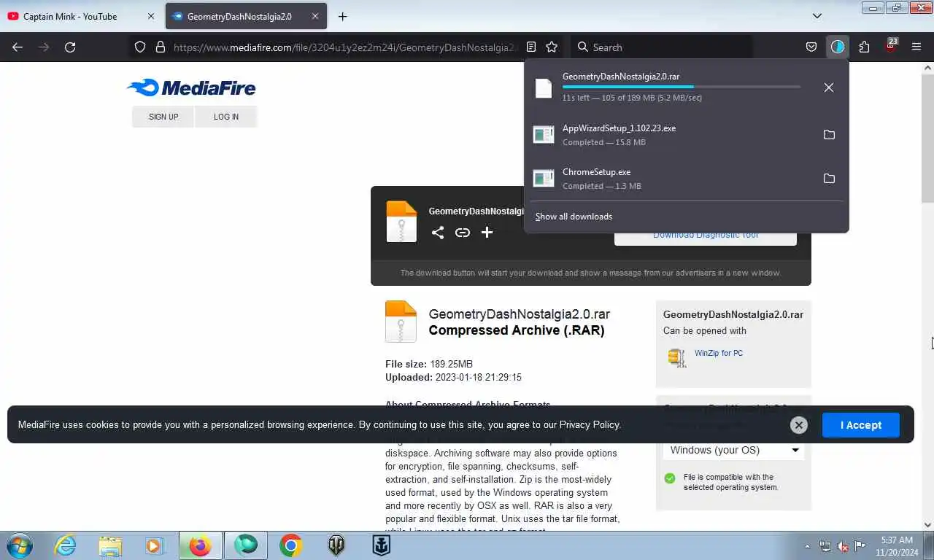Switch to the Captain Mink - YouTube tab
Image resolution: width=934 pixels, height=560 pixels.
point(81,16)
